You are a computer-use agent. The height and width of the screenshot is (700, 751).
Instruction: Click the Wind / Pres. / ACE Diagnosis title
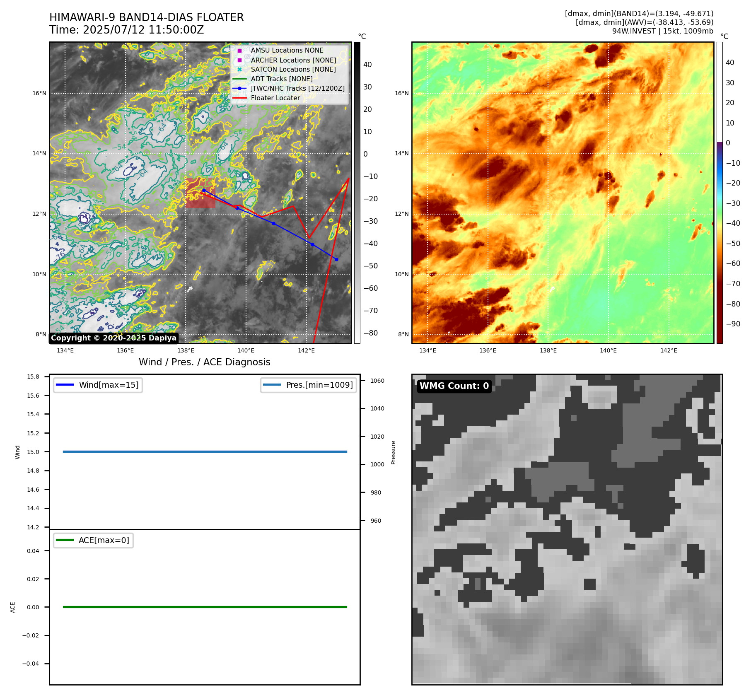point(205,362)
